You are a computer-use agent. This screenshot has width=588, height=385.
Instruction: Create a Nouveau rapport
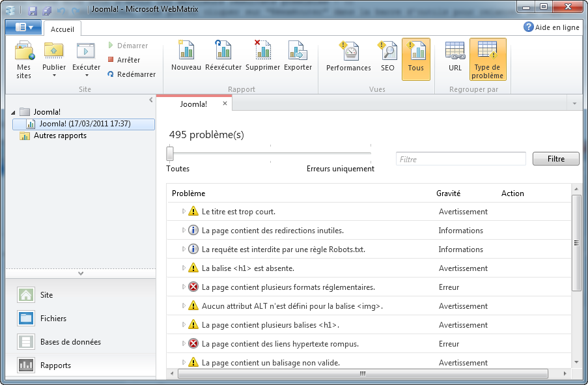[186, 57]
